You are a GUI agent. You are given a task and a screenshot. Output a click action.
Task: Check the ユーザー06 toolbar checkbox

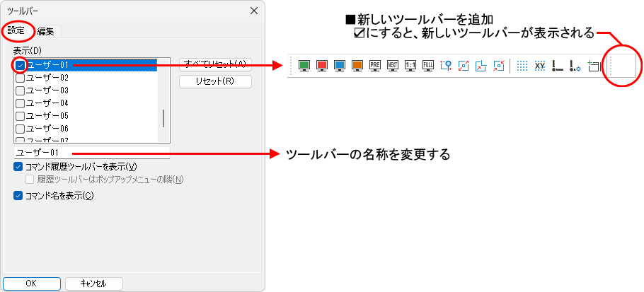(20, 129)
